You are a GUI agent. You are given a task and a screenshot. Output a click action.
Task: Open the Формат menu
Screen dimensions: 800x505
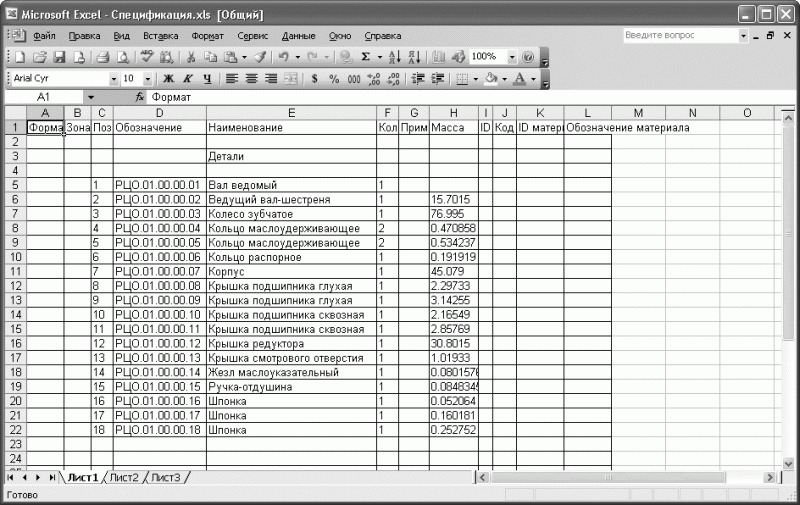pos(208,36)
